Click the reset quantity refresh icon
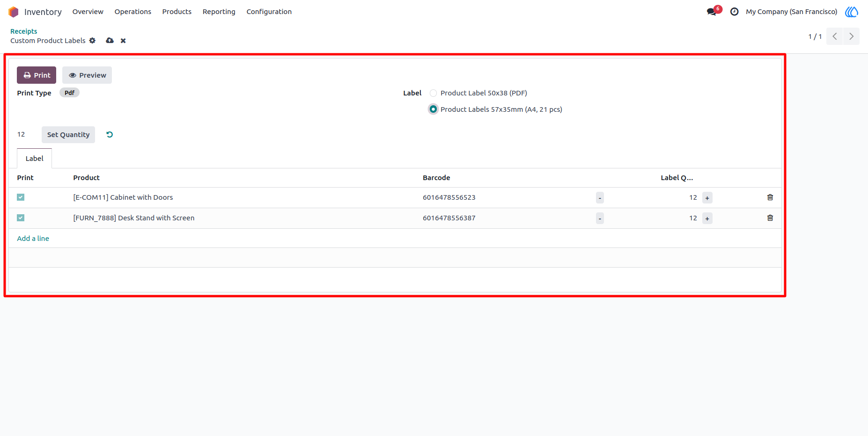This screenshot has height=436, width=868. click(110, 135)
